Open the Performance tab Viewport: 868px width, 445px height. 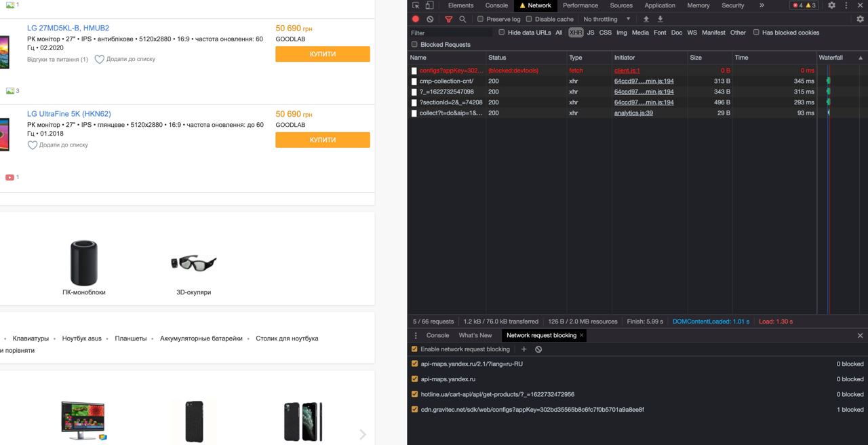pos(580,5)
